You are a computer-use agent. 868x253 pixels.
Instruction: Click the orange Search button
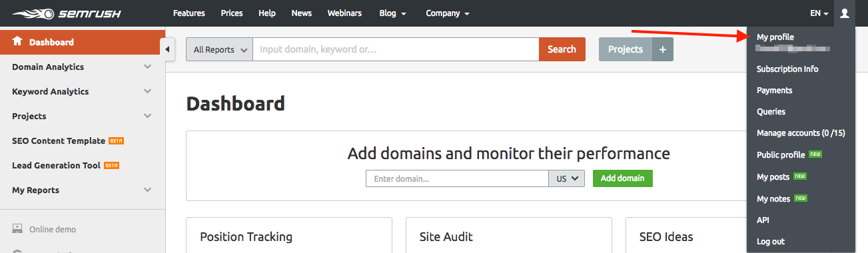pos(562,49)
